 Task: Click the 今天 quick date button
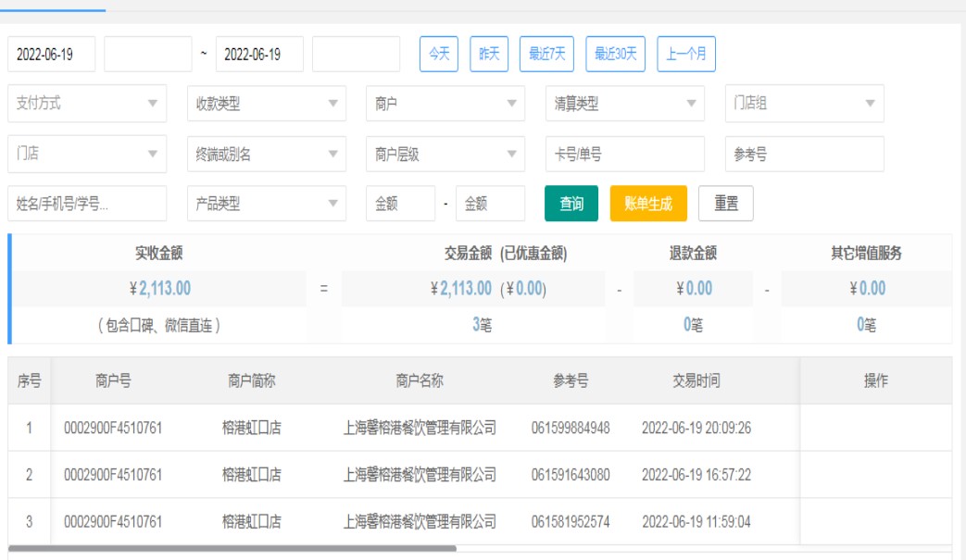click(439, 54)
